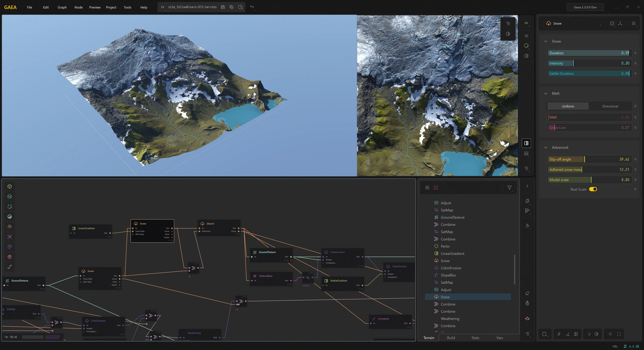The image size is (644, 350).
Task: Switch to the Build tab
Action: tap(451, 338)
